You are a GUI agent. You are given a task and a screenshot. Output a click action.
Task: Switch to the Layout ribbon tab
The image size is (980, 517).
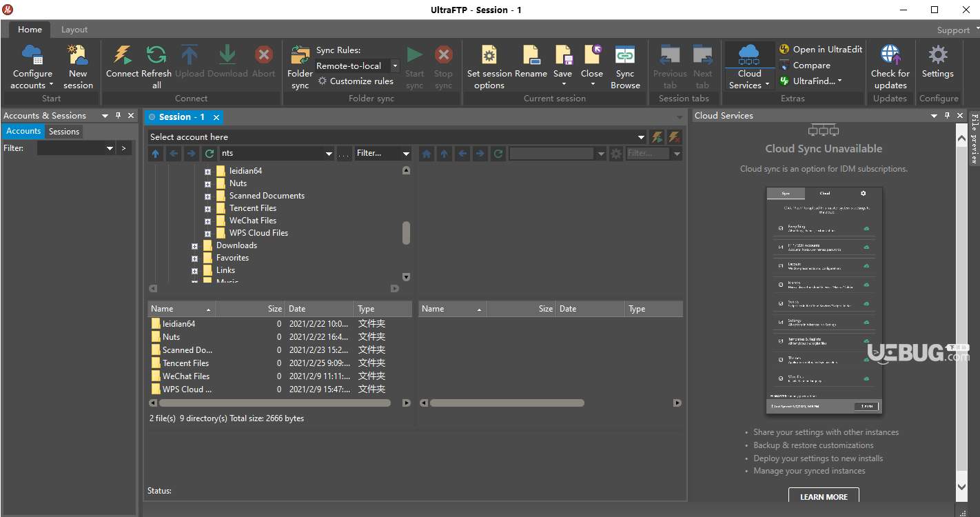coord(74,30)
